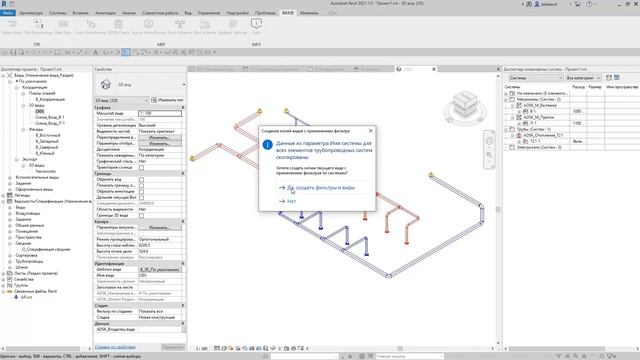The width and height of the screenshot is (640, 360).
Task: Open the help question mark icon
Action: click(589, 4)
